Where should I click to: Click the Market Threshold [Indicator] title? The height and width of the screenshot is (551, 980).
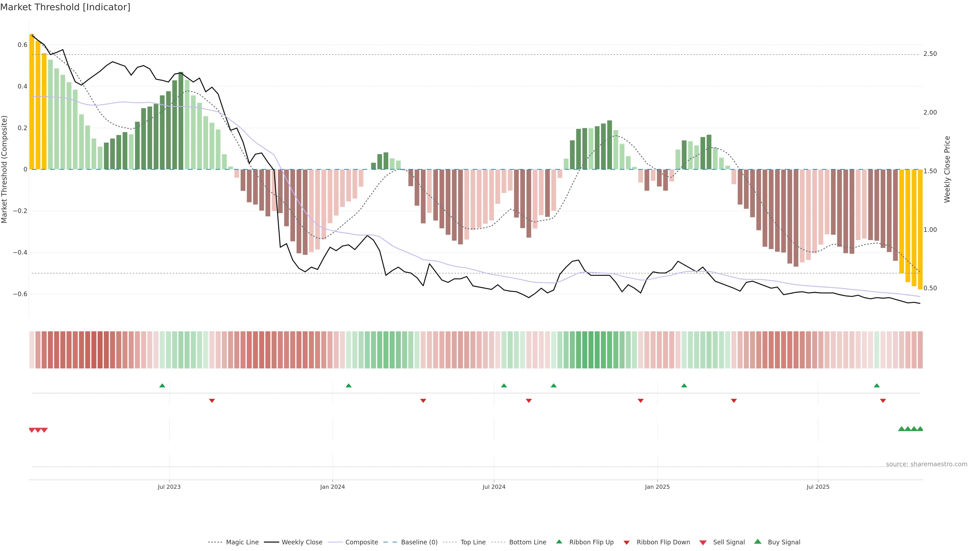(65, 7)
